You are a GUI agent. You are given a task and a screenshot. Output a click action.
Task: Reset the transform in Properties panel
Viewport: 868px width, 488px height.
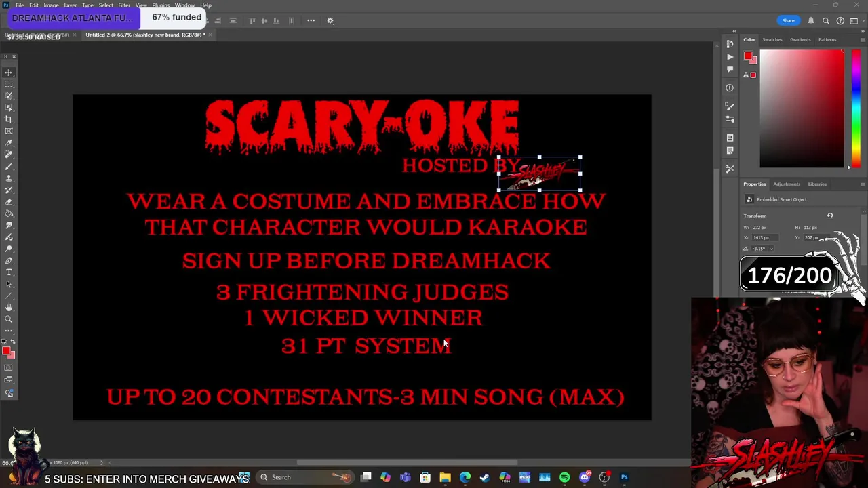[829, 216]
